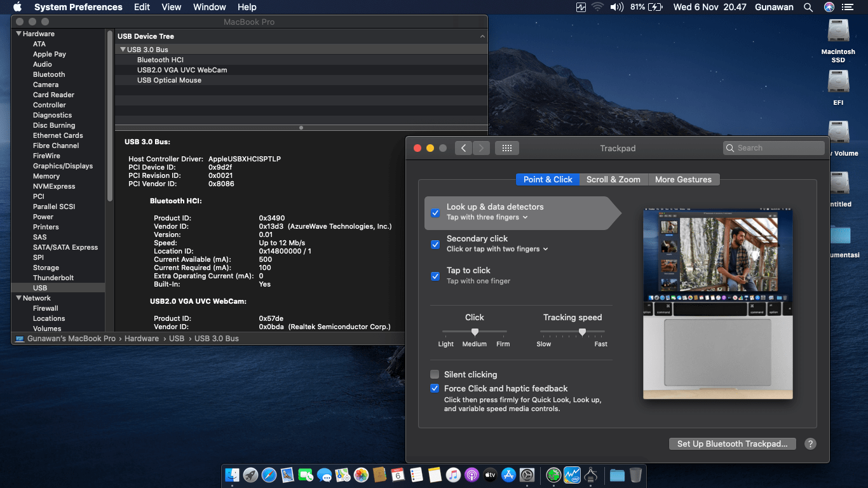Uncheck Force Click and haptic feedback
Image resolution: width=868 pixels, height=488 pixels.
coord(435,388)
